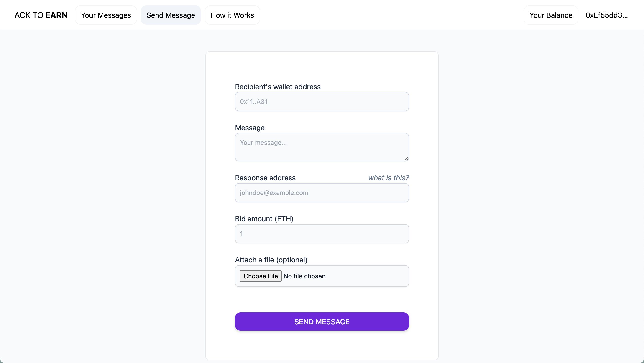The width and height of the screenshot is (644, 363).
Task: Click the send message envelope icon button
Action: [x=322, y=321]
